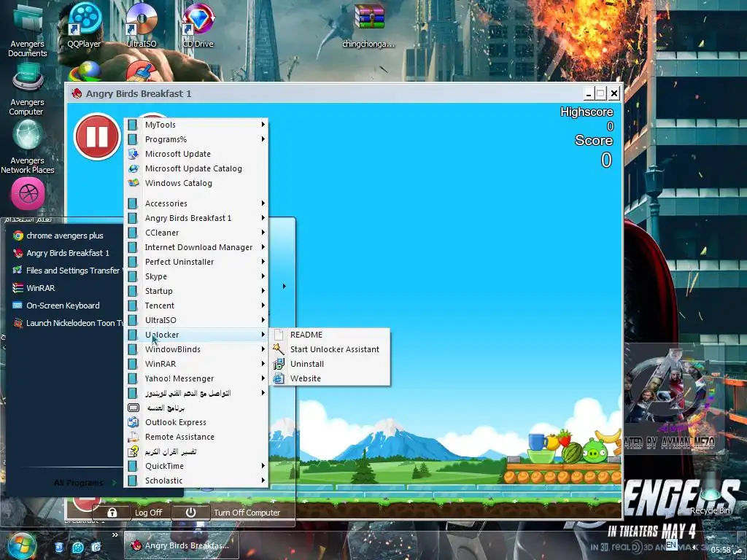Click the Uninstall icon in Unlocker submenu
Screen dimensions: 747x560
coord(279,364)
